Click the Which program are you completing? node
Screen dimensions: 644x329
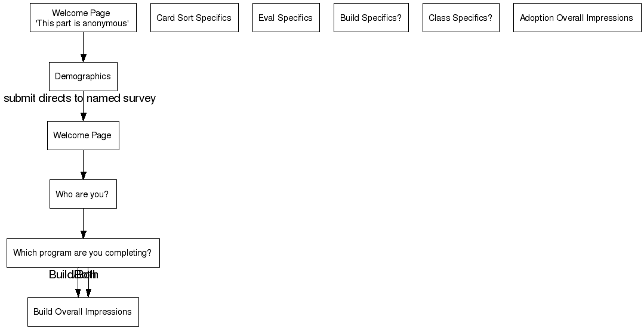83,253
